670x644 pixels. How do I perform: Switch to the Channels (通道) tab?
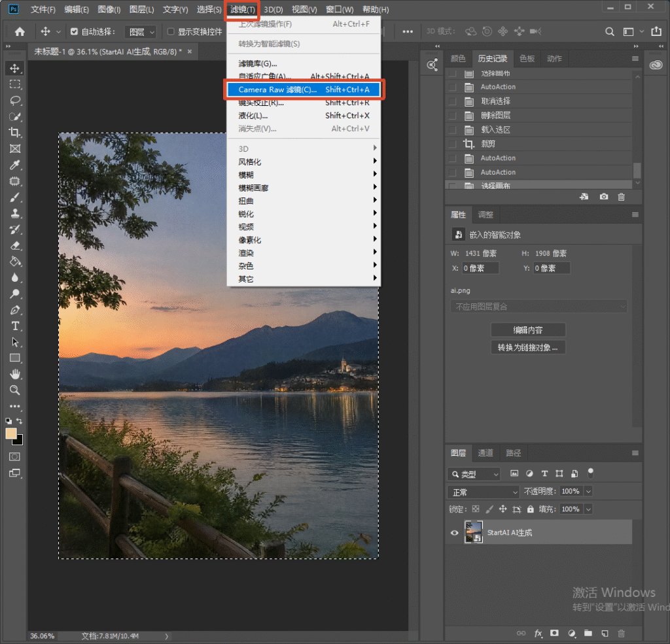(485, 453)
